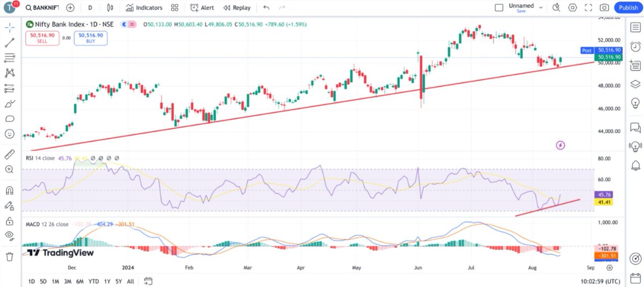Toggle magnet mode for drawings
Screen dimensions: 644x287
pyautogui.click(x=10, y=190)
